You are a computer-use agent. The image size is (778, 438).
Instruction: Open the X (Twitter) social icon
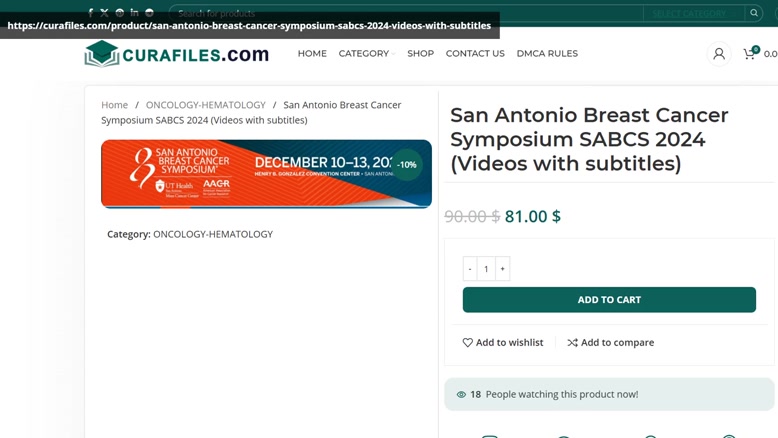pyautogui.click(x=104, y=13)
